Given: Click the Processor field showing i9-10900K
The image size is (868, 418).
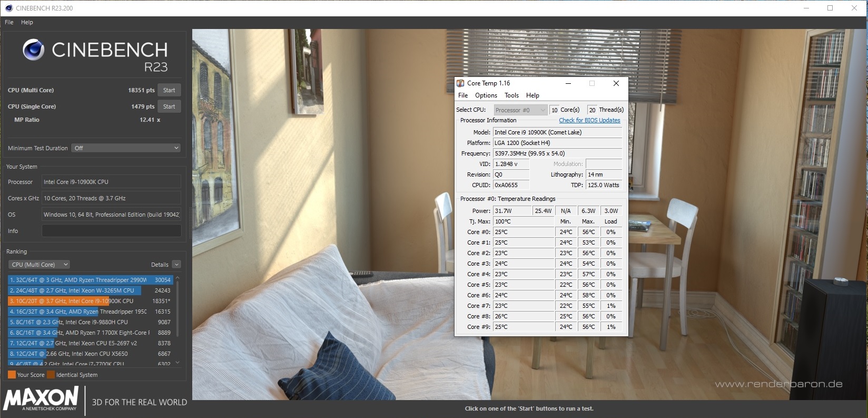Looking at the screenshot, I should click(x=111, y=182).
